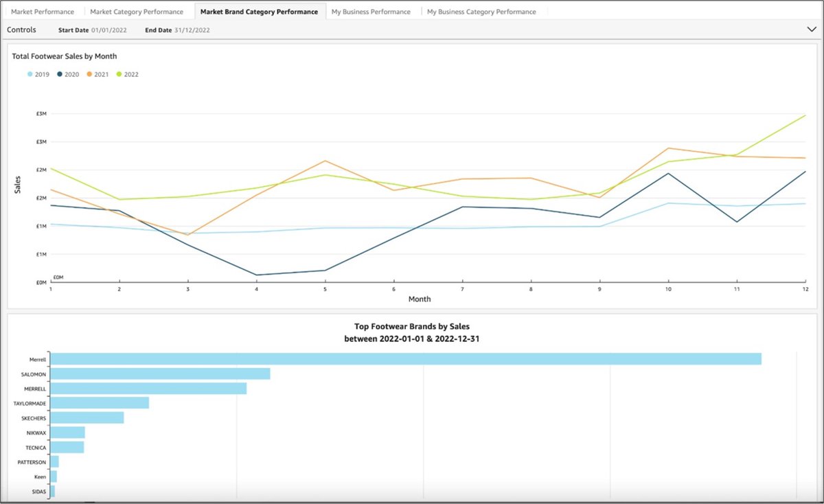This screenshot has width=824, height=504.
Task: Click the 2020 line low point at month 4
Action: click(x=256, y=275)
